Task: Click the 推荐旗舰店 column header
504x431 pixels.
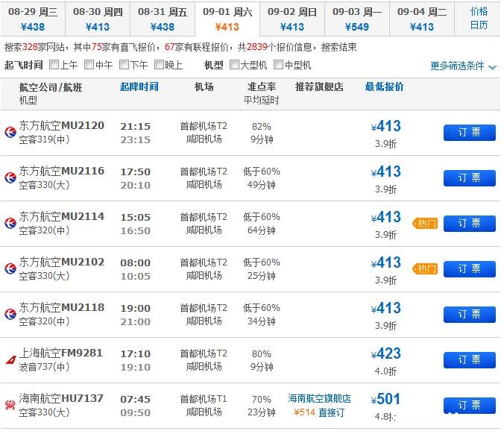Action: pos(319,86)
